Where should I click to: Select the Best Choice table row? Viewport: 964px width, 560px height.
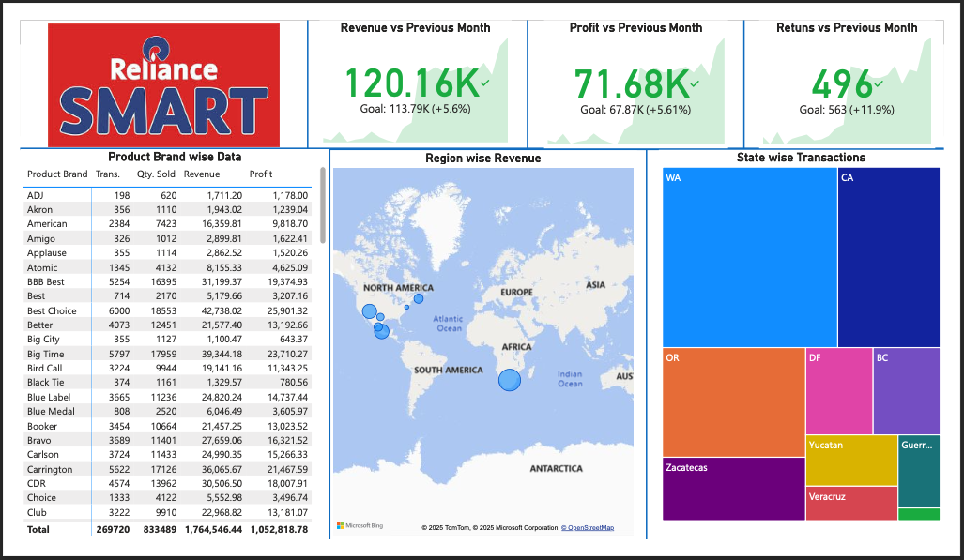coord(167,311)
